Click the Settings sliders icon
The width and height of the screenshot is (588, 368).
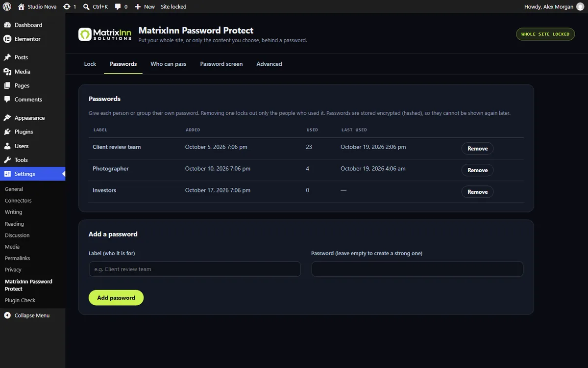[7, 174]
